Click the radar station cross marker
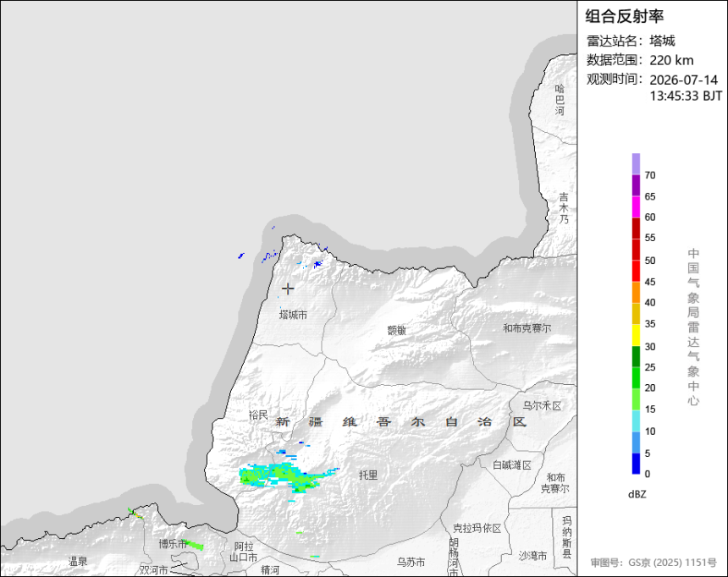728x577 pixels. 288,288
